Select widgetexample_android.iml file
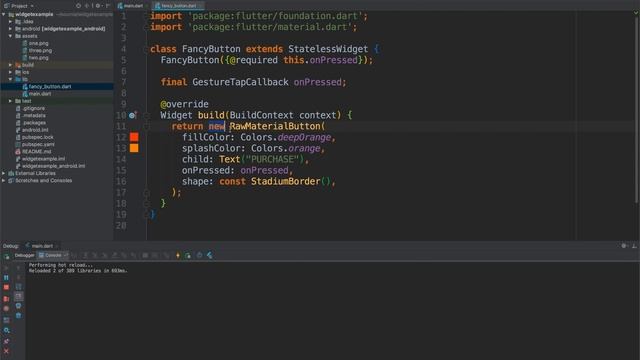640x360 pixels. [x=53, y=166]
